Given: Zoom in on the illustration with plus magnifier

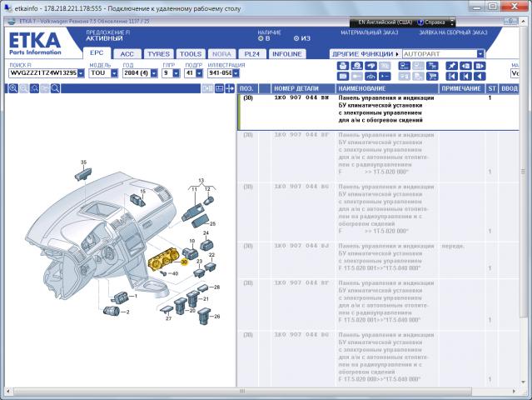Looking at the screenshot, I should (x=13, y=88).
